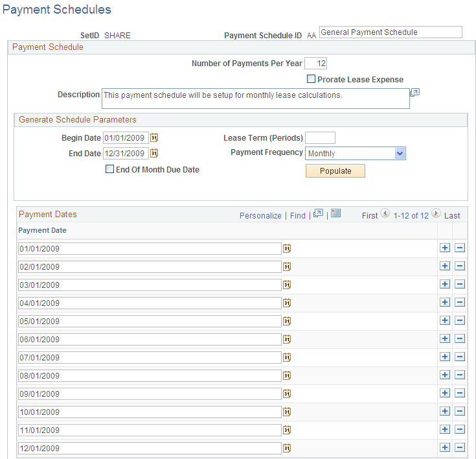Open calendar icon for 06/01/2009 payment date
The width and height of the screenshot is (476, 459).
tap(287, 339)
